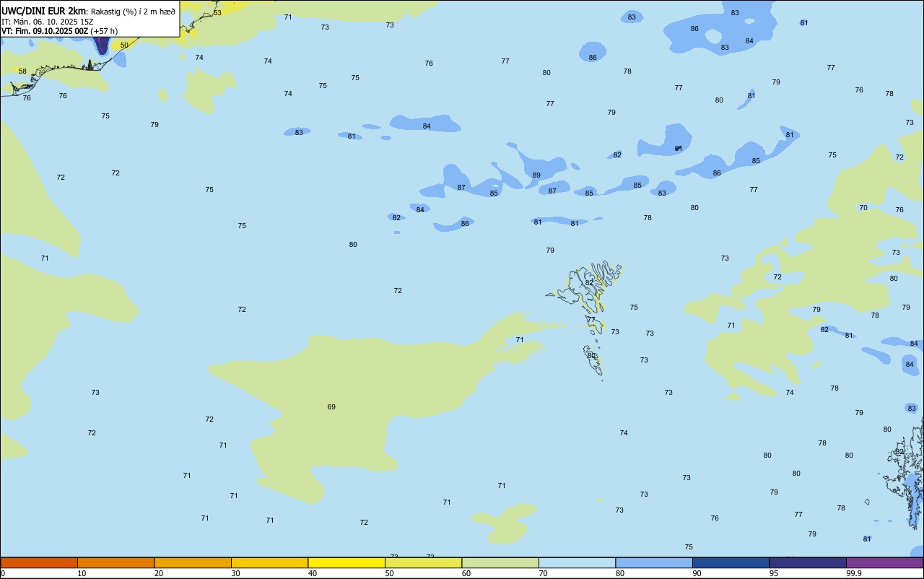The image size is (924, 579).
Task: Click the legend tick label 90
Action: [697, 573]
